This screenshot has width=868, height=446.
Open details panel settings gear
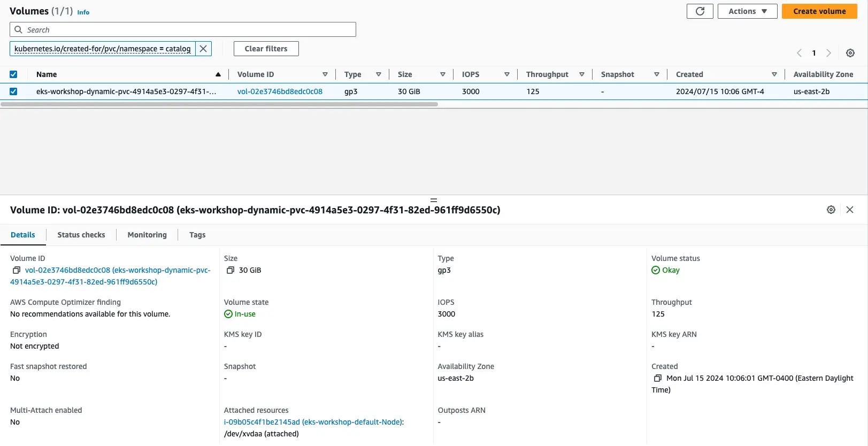coord(831,210)
